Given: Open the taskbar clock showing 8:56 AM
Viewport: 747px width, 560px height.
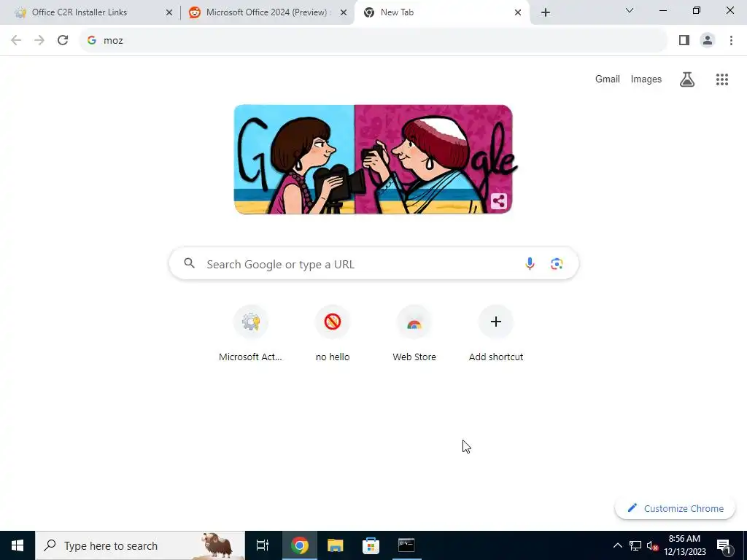Looking at the screenshot, I should tap(684, 545).
